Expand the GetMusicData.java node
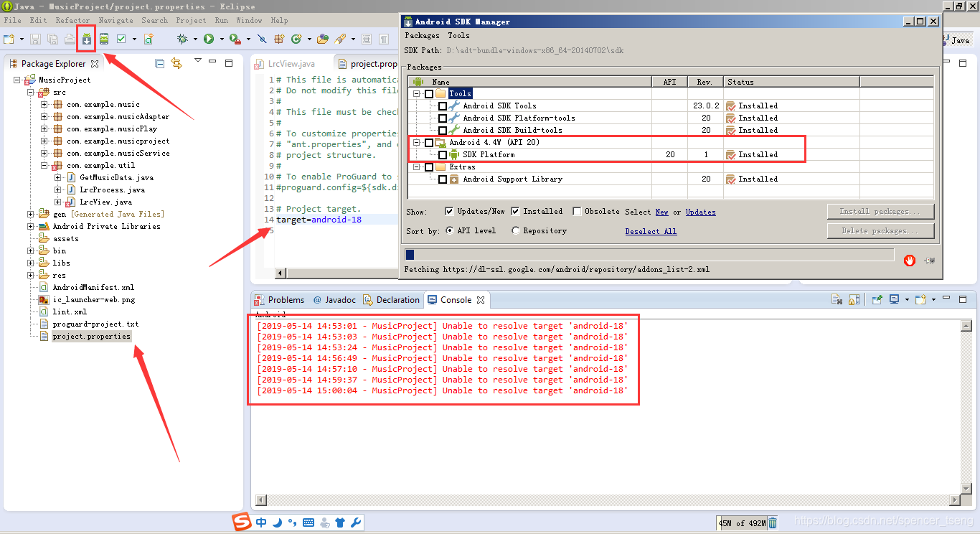Screen dimensions: 980x534 57,177
